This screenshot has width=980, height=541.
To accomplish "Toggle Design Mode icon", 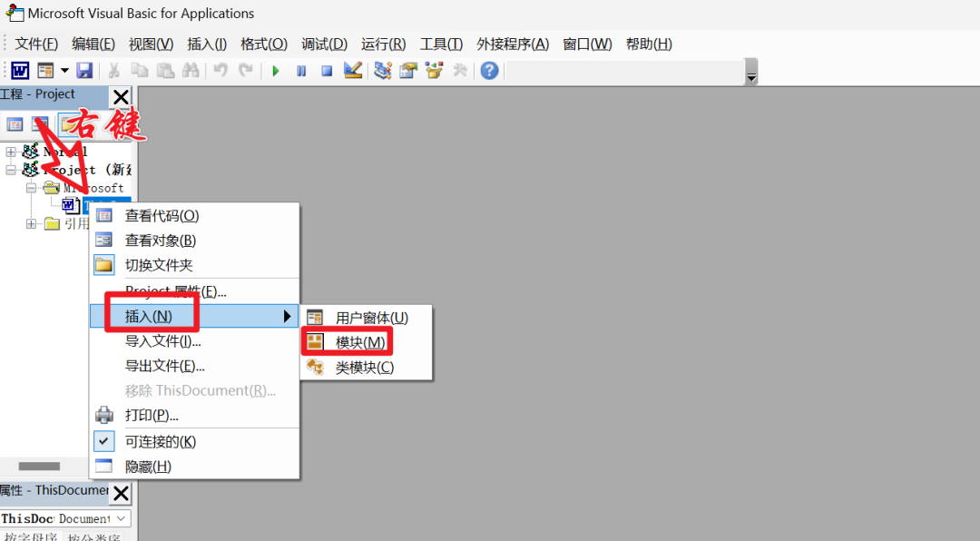I will (x=352, y=71).
